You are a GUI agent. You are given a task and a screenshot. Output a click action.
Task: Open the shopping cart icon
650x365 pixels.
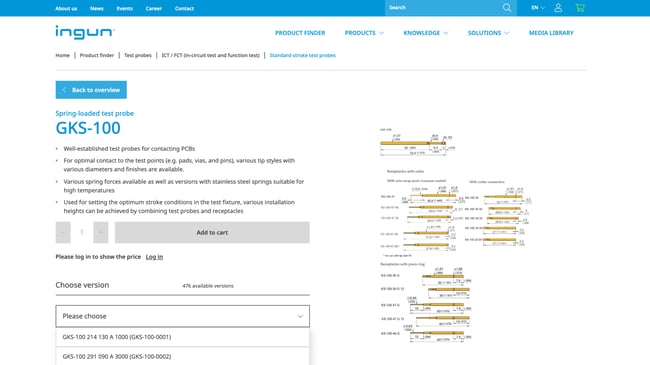580,8
